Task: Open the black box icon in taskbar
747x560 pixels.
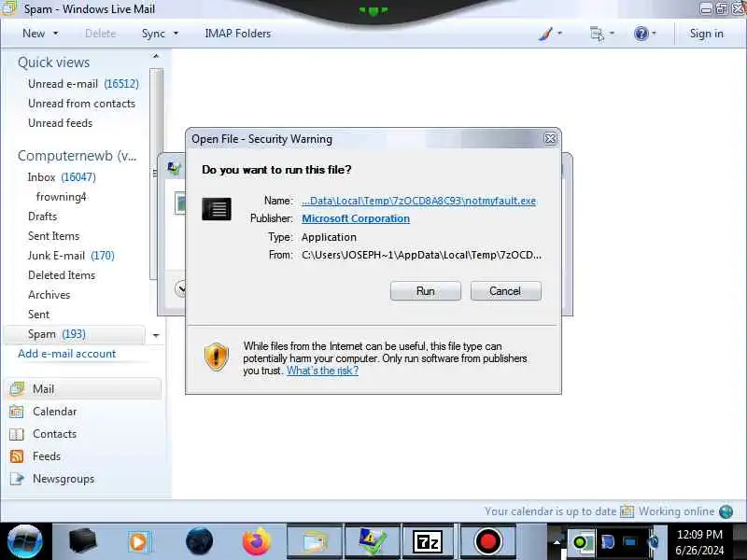Action: click(82, 541)
